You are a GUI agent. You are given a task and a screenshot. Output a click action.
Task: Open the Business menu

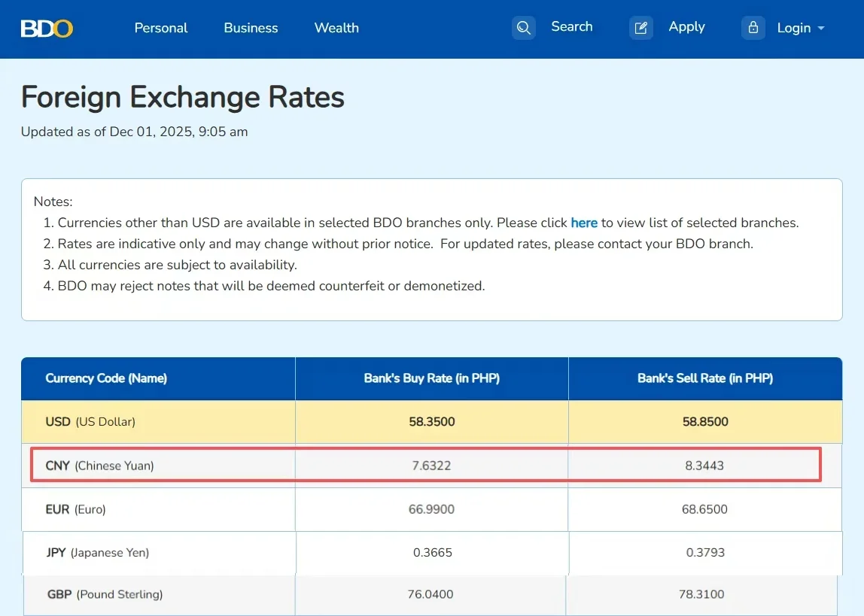coord(251,28)
